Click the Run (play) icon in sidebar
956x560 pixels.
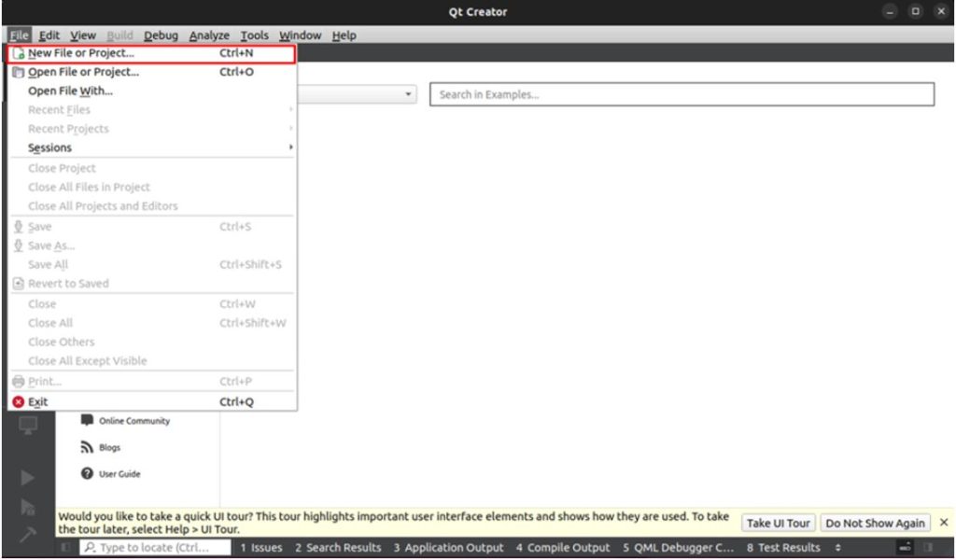[x=28, y=477]
